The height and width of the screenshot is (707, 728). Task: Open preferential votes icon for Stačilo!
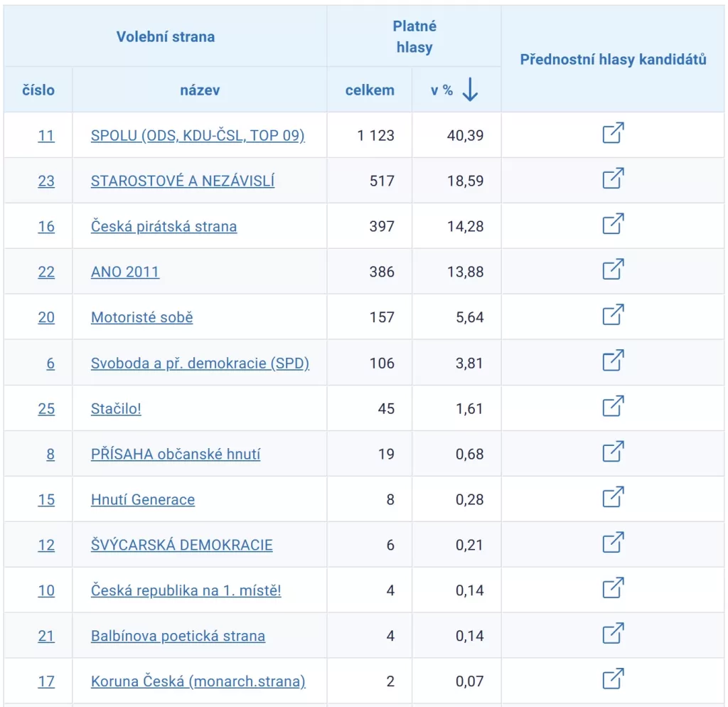(x=613, y=406)
